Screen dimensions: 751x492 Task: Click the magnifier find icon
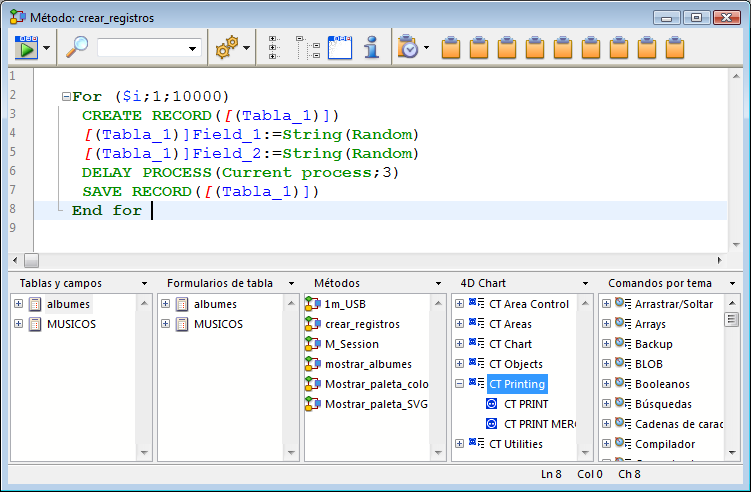77,47
